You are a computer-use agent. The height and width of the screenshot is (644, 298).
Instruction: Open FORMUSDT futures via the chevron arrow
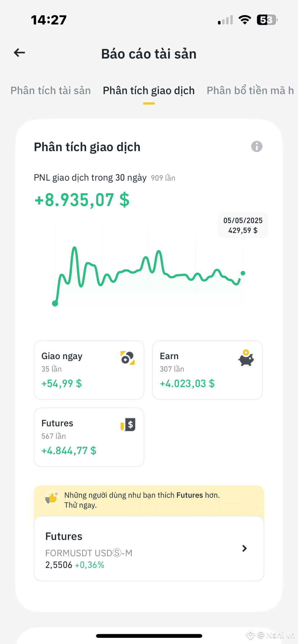[244, 548]
